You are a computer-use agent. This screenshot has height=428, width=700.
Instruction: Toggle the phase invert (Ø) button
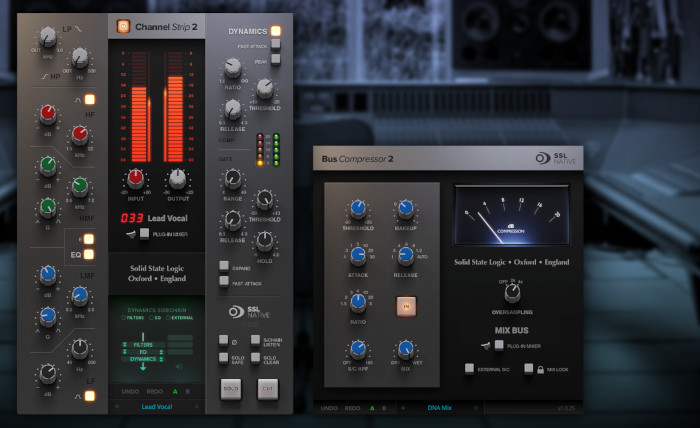(224, 340)
